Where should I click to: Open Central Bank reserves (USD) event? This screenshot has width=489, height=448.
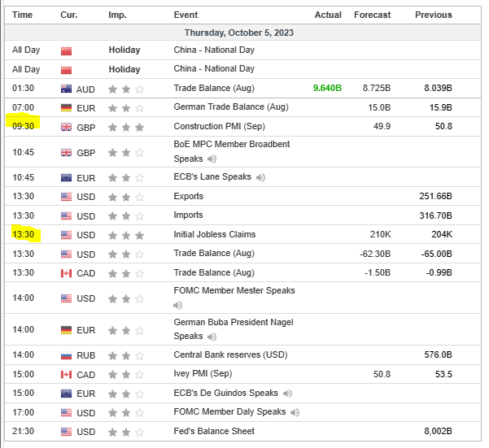(x=231, y=354)
